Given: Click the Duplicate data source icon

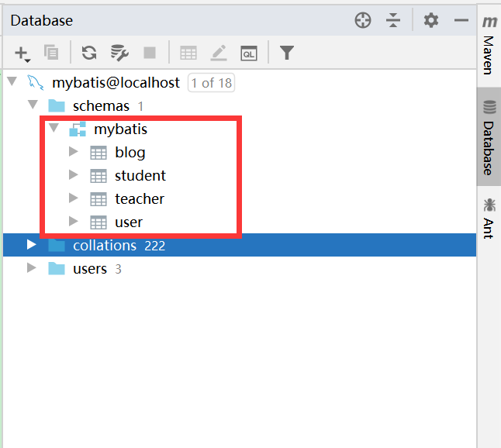Looking at the screenshot, I should click(x=51, y=53).
